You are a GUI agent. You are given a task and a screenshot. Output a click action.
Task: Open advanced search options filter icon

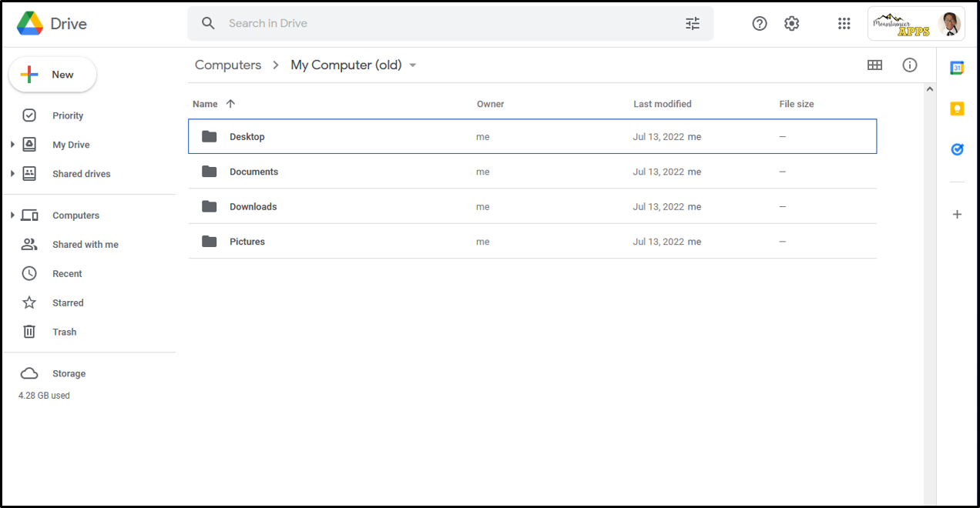tap(693, 23)
